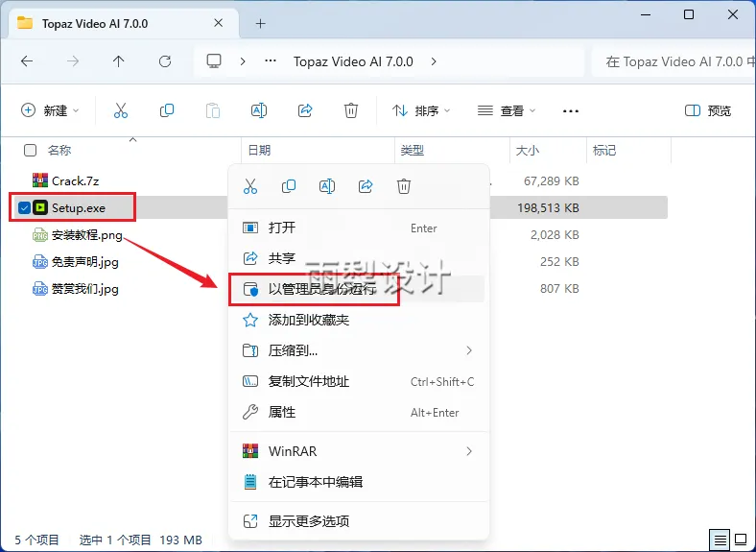The image size is (756, 552).
Task: Choose 打开 in the context menu
Action: click(x=358, y=228)
